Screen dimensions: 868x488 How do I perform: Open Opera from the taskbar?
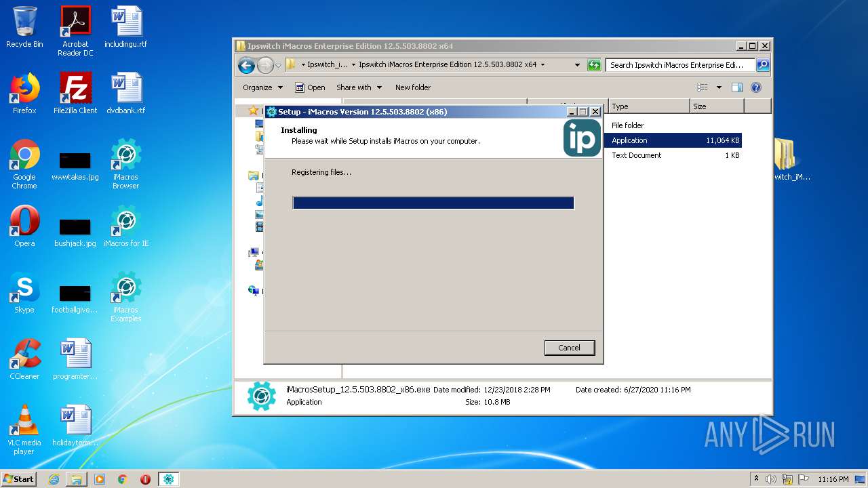point(146,479)
